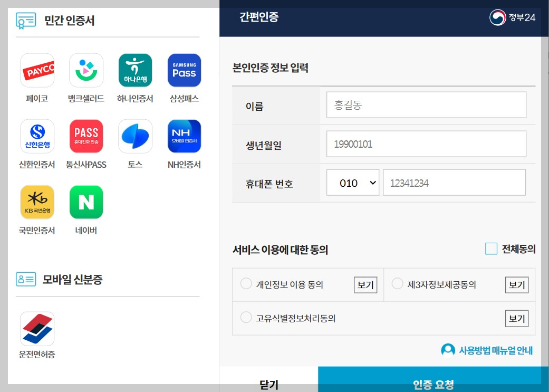Viewport: 549px width, 392px height.
Task: Select the Hana Bank (하나인증서) icon
Action: coord(135,70)
